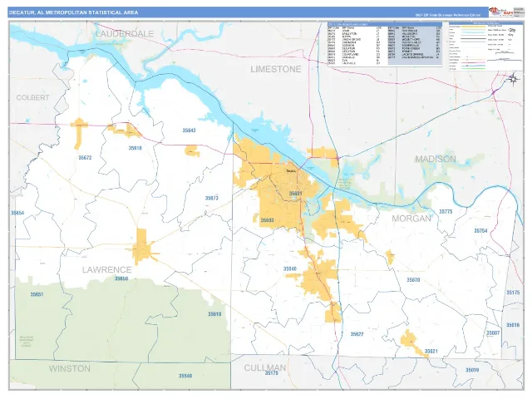Click ZIP code label 35640
Image resolution: width=532 pixels, height=399 pixels.
tap(290, 268)
